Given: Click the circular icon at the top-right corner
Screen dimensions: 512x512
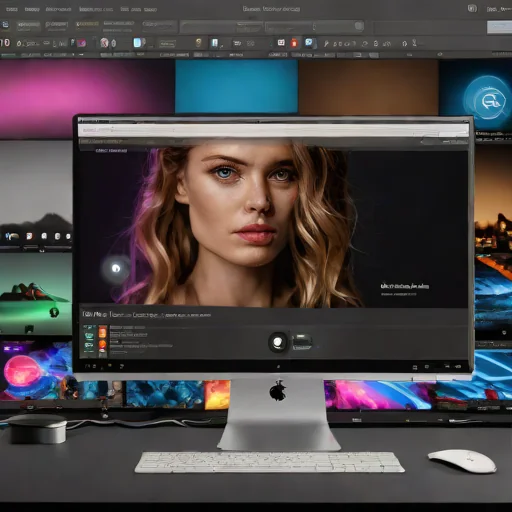Looking at the screenshot, I should [x=472, y=8].
